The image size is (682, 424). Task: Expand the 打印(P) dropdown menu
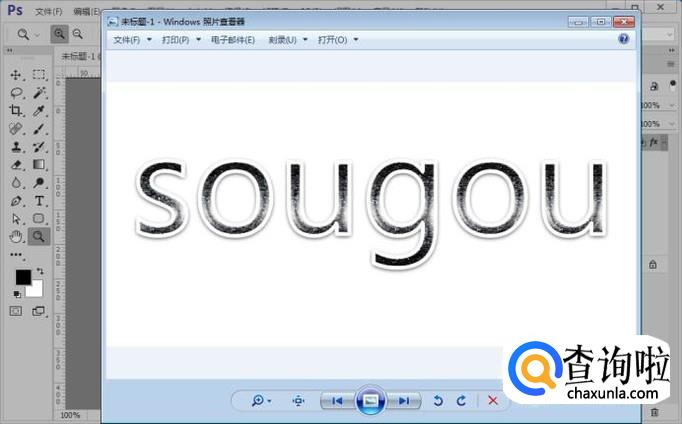click(x=181, y=40)
